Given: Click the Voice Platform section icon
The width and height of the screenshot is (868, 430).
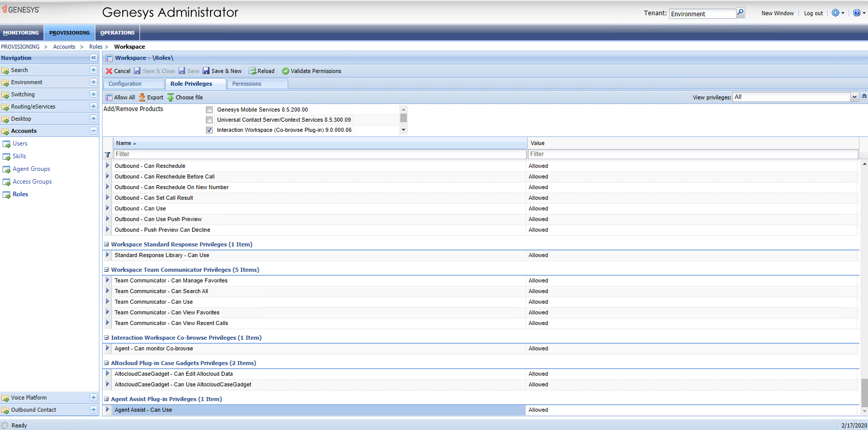Looking at the screenshot, I should pos(6,398).
